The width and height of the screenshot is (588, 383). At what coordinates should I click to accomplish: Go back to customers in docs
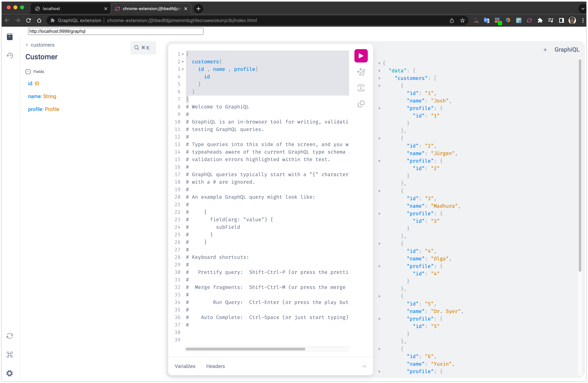(40, 45)
